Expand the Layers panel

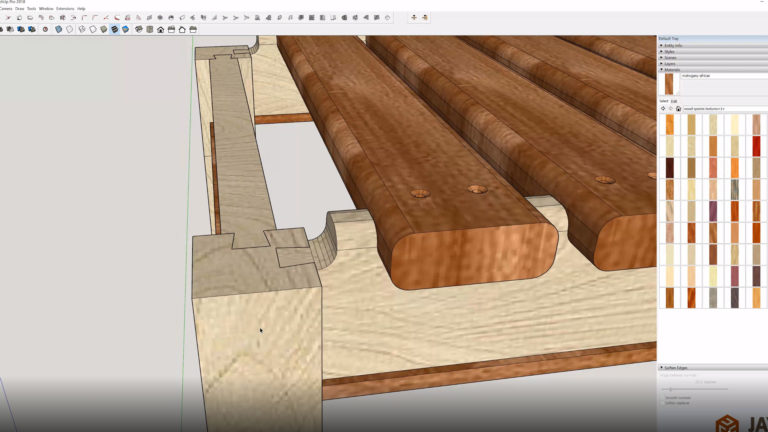pos(713,64)
